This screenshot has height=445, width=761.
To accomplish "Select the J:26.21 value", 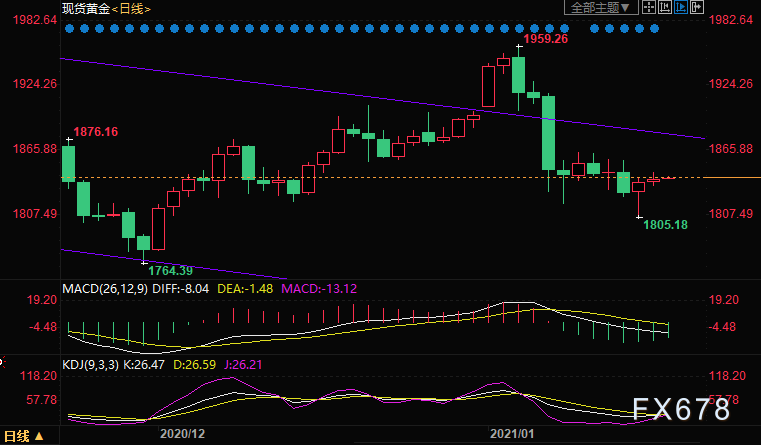I will pyautogui.click(x=243, y=364).
